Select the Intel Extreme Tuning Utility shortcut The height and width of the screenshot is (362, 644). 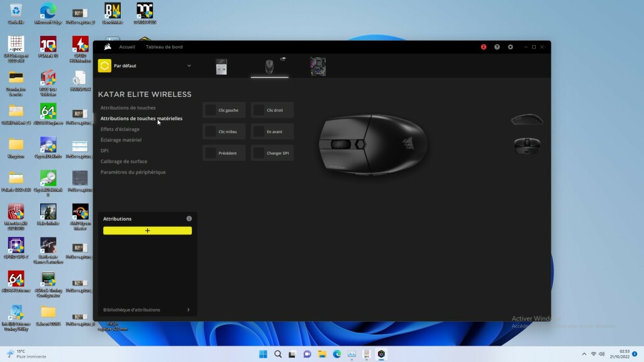click(x=16, y=318)
